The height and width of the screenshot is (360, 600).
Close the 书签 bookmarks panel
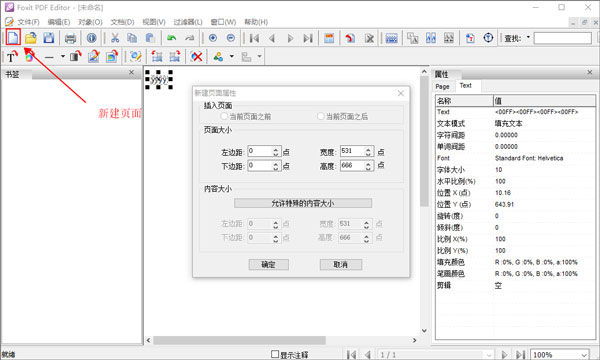point(131,72)
